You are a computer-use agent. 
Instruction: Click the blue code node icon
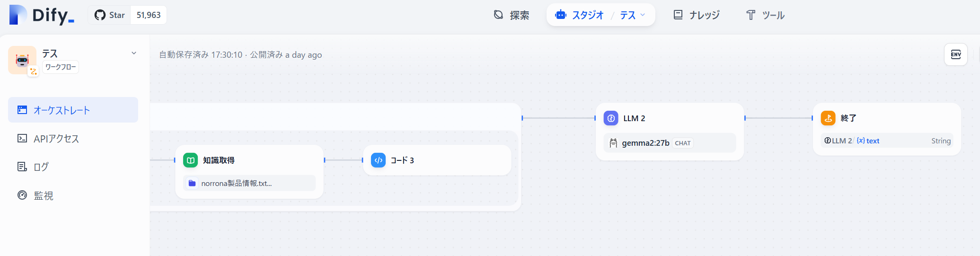click(379, 160)
